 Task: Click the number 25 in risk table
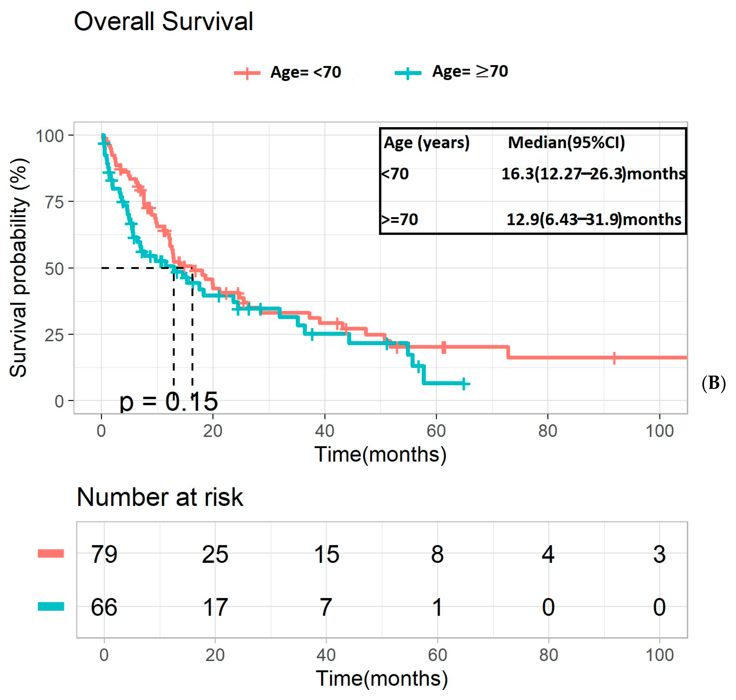215,554
